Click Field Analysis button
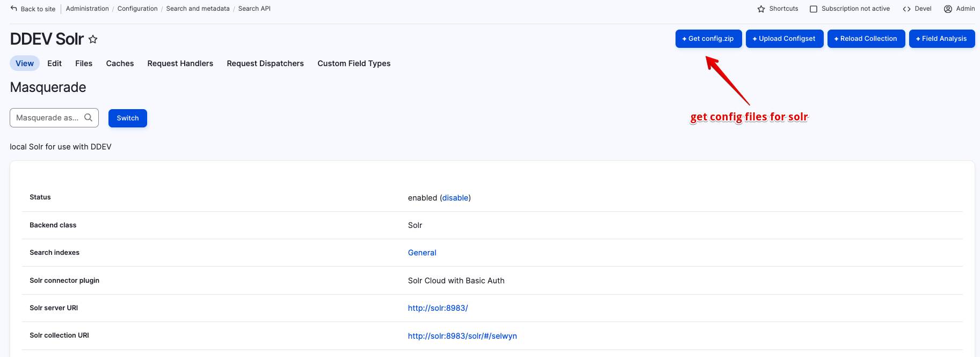 pos(942,39)
